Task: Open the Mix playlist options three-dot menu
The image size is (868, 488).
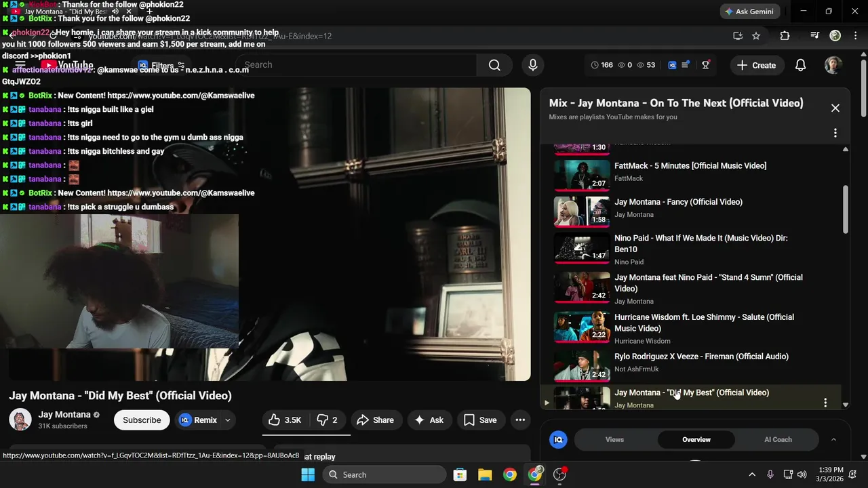Action: coord(835,133)
